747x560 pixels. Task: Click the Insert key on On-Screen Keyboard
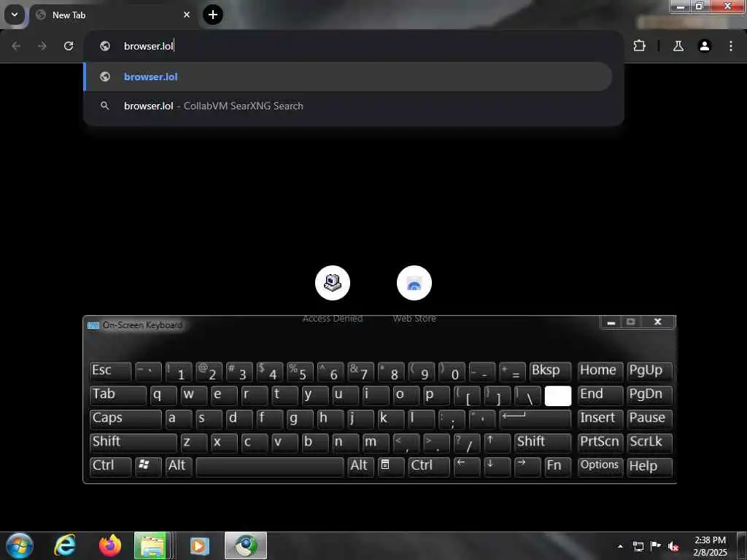(x=600, y=419)
